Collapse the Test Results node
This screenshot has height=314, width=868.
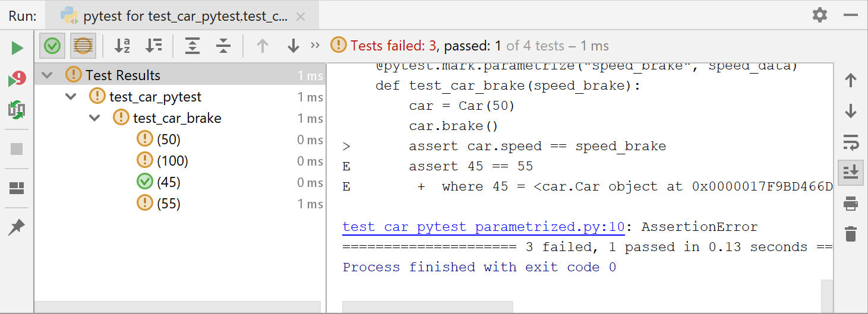48,75
